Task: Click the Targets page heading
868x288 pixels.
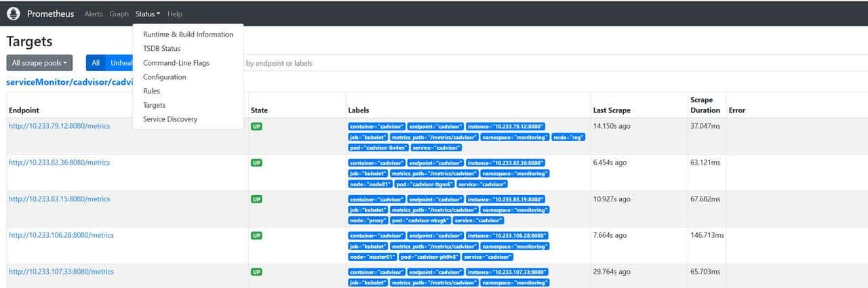Action: click(29, 41)
